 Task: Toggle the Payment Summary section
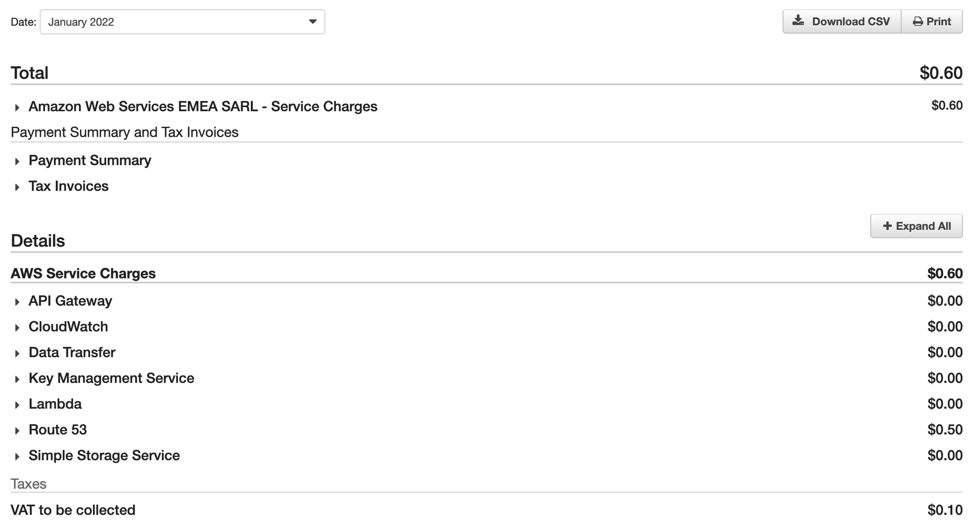(17, 160)
